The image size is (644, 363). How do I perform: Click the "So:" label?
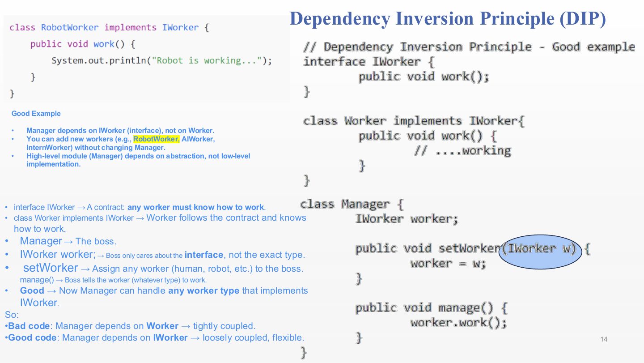(x=12, y=315)
